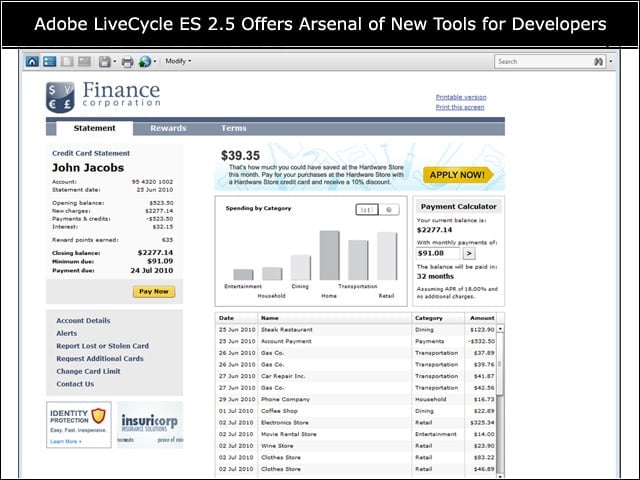Expand the search options dropdown arrow
Image resolution: width=640 pixels, height=480 pixels.
point(611,62)
